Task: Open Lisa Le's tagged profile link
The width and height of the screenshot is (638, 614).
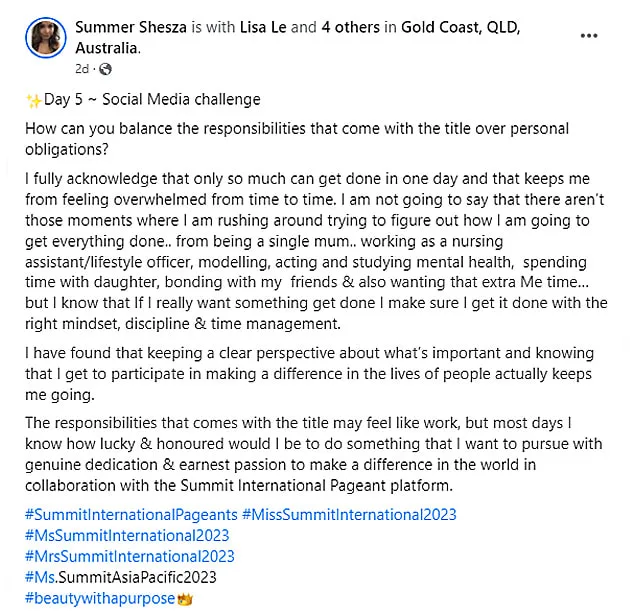Action: point(263,27)
